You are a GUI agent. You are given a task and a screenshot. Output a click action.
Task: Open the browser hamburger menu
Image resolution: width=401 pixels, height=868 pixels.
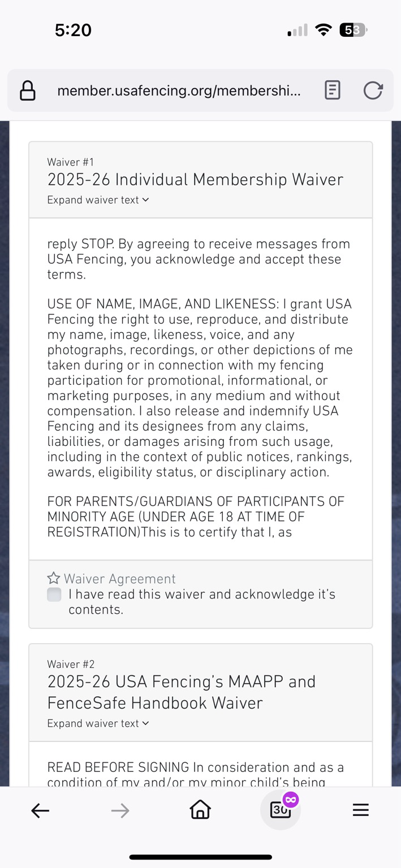(x=360, y=810)
